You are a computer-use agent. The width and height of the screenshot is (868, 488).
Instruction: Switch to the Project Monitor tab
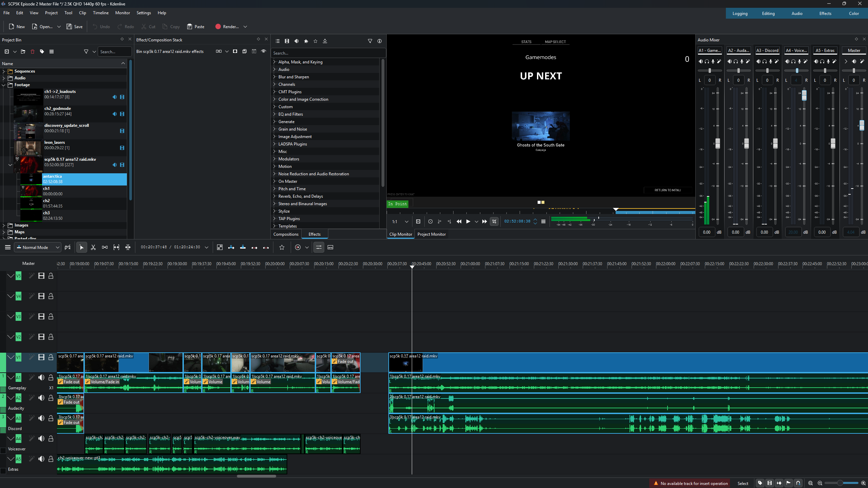[x=431, y=234]
